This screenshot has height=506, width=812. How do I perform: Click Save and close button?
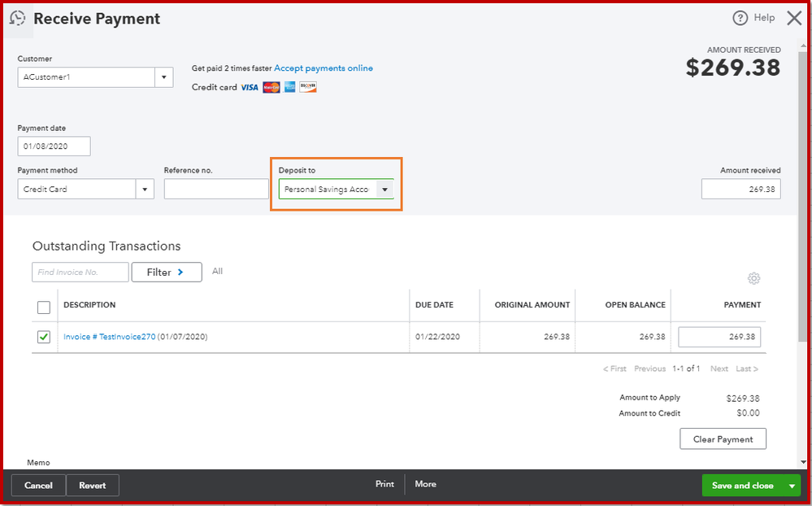(743, 486)
